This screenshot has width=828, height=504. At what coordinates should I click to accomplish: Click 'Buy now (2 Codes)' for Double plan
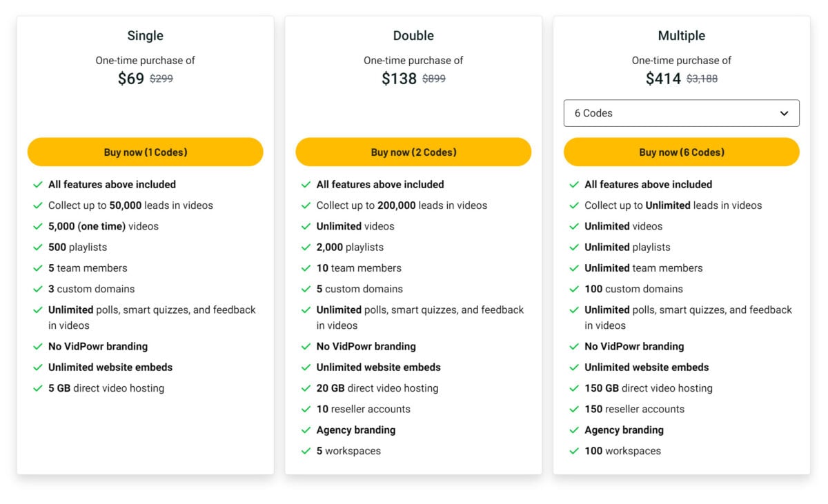(413, 152)
